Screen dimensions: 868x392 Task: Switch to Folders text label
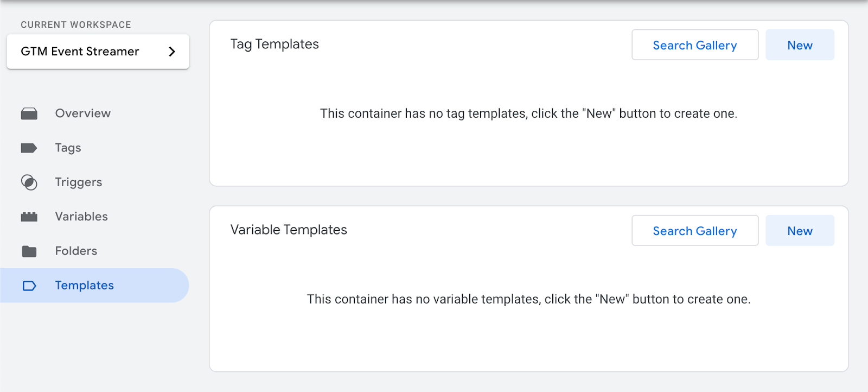pyautogui.click(x=76, y=251)
